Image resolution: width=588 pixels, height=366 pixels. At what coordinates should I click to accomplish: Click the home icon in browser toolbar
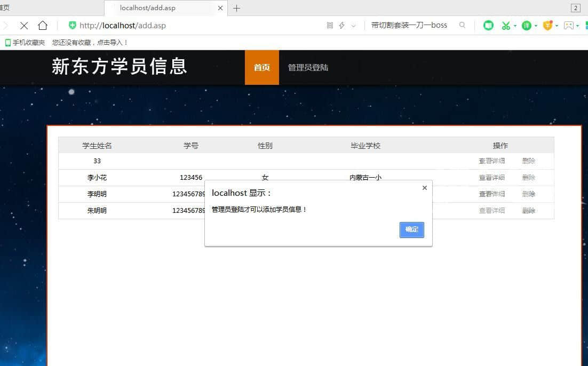[x=43, y=25]
